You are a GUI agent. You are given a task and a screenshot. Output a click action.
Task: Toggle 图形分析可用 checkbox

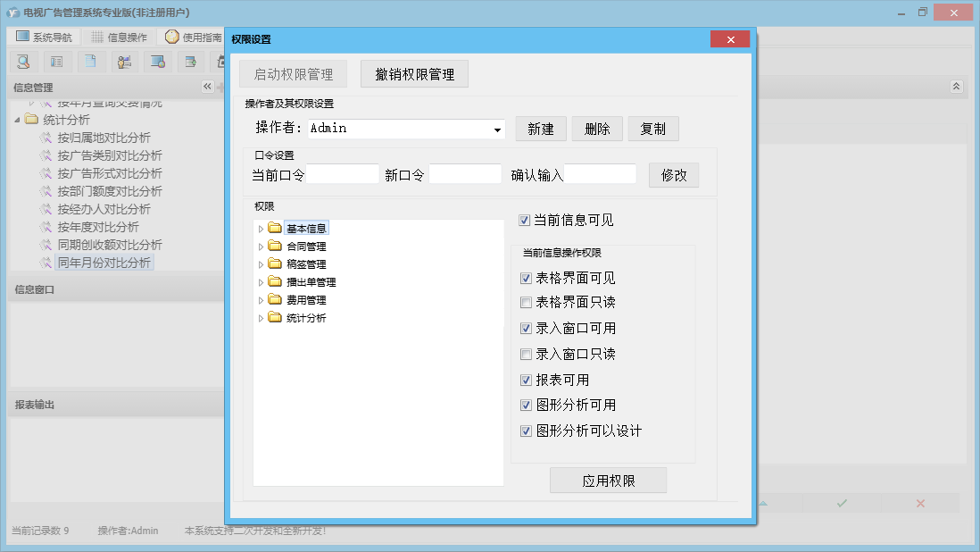[527, 406]
